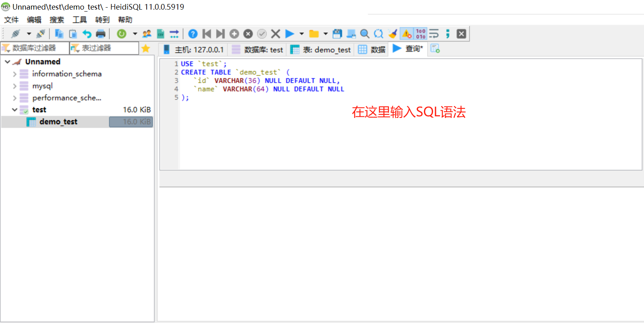
Task: Click the find and replace icon
Action: 378,34
